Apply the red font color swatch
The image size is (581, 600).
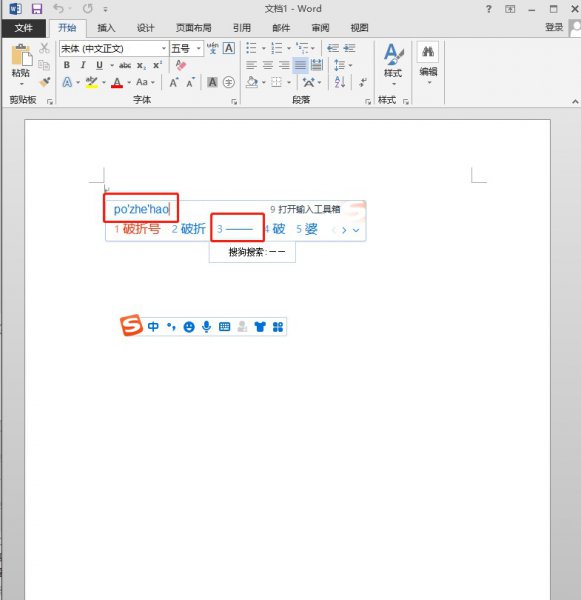tap(117, 82)
